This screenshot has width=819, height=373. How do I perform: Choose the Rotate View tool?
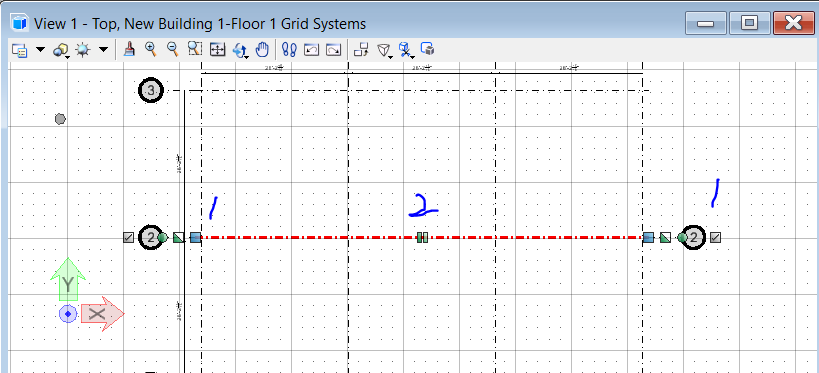240,50
